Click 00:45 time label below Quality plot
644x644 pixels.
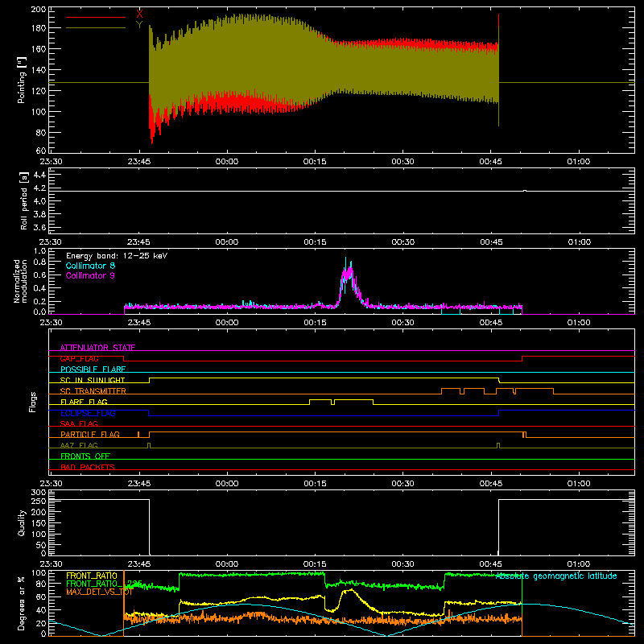click(x=491, y=564)
